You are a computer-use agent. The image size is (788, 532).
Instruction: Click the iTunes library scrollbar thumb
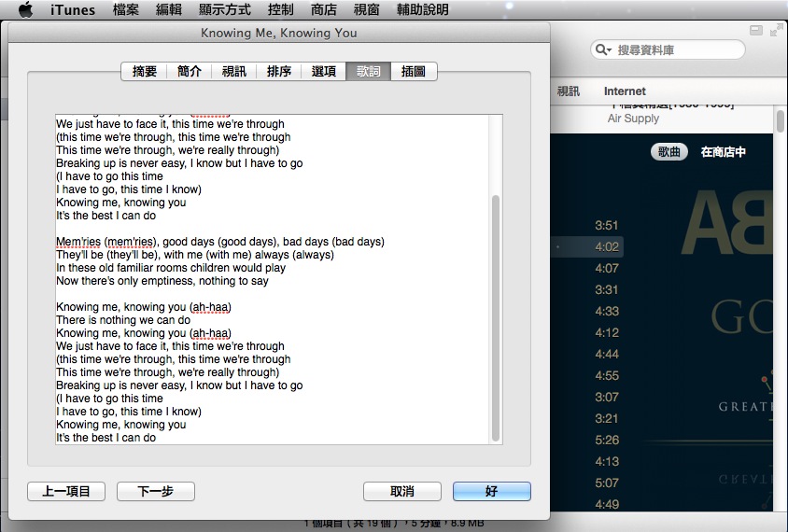pyautogui.click(x=780, y=121)
